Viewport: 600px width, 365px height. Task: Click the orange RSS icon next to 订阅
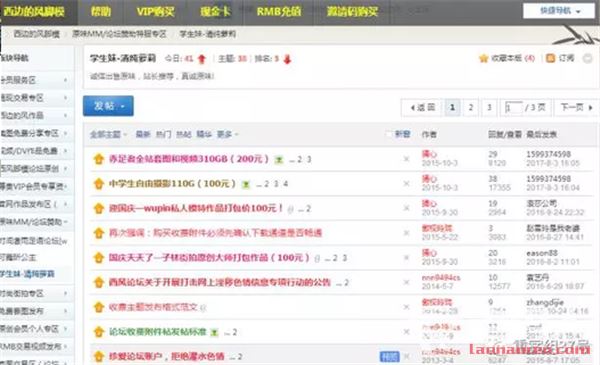550,58
